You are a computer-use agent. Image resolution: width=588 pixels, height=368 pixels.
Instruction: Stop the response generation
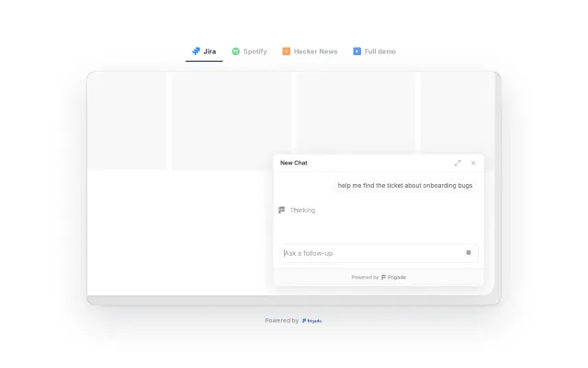click(469, 253)
